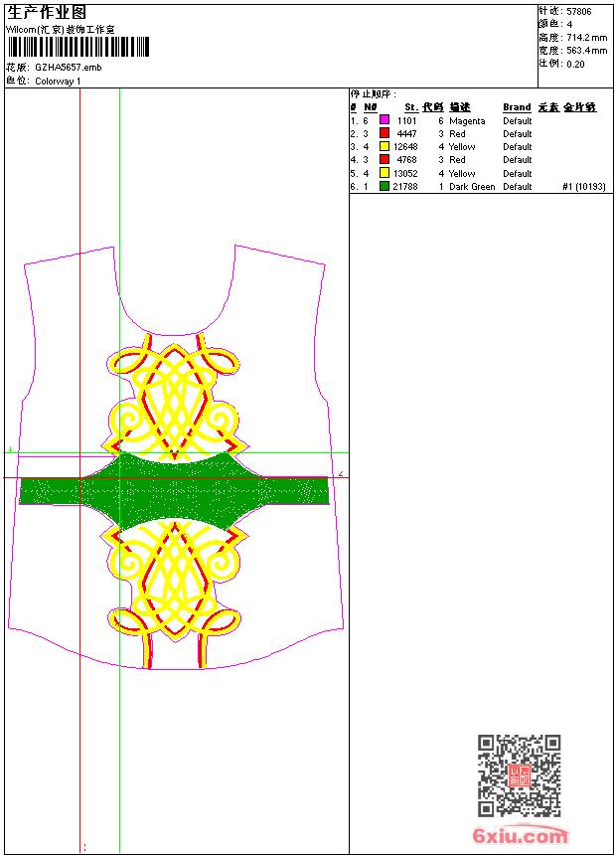Select stitch count '4447'
This screenshot has width=616, height=855.
(406, 133)
